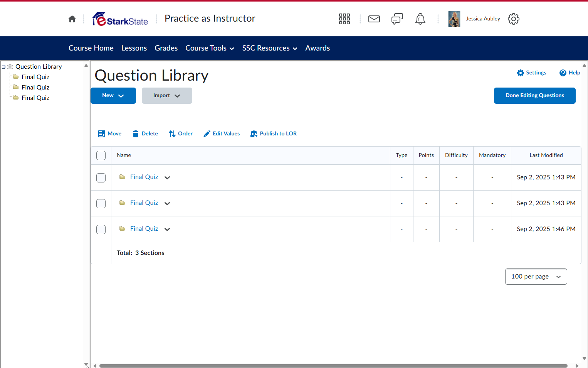Open the Import dropdown button
Screen dimensions: 588x368
tap(167, 96)
